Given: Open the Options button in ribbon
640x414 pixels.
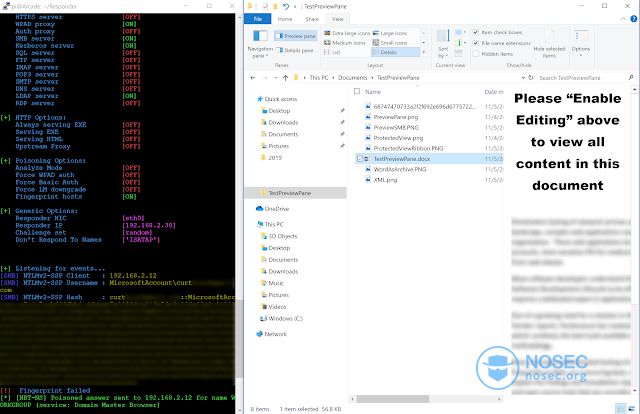Looking at the screenshot, I should click(x=580, y=43).
